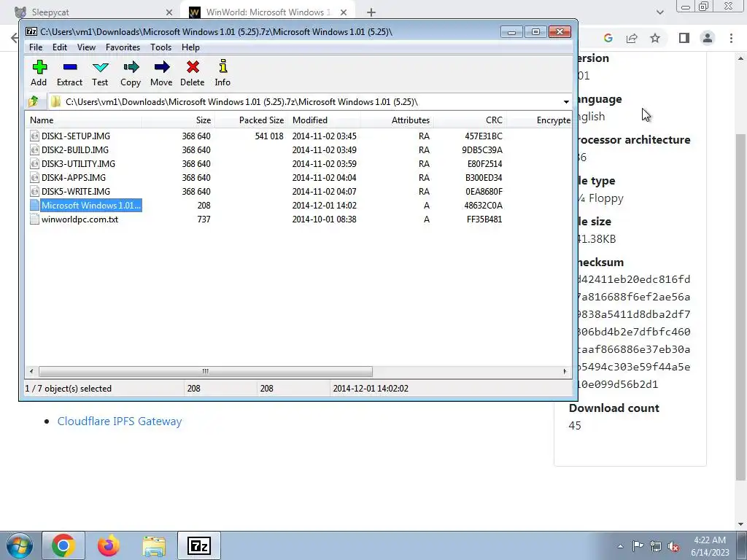Click inside the 7-Zip address path field

305,102
